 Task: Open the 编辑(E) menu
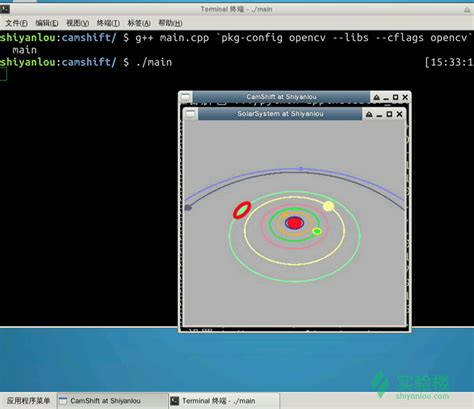point(47,23)
